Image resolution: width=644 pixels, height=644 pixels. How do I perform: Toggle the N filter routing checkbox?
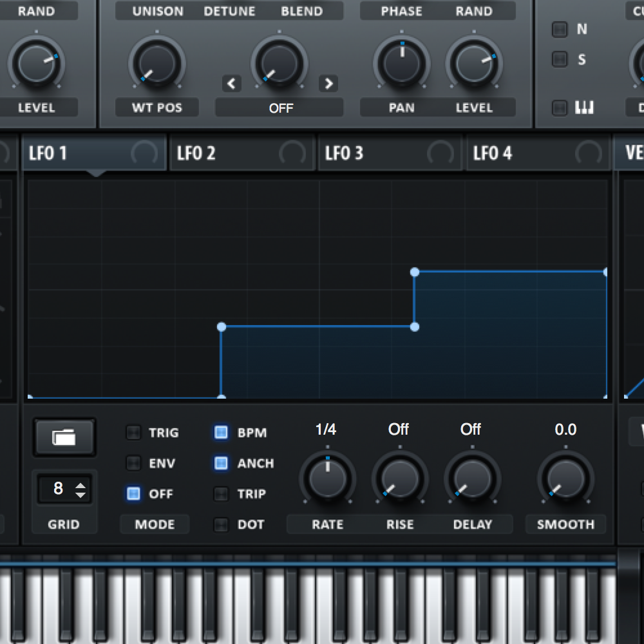[560, 29]
